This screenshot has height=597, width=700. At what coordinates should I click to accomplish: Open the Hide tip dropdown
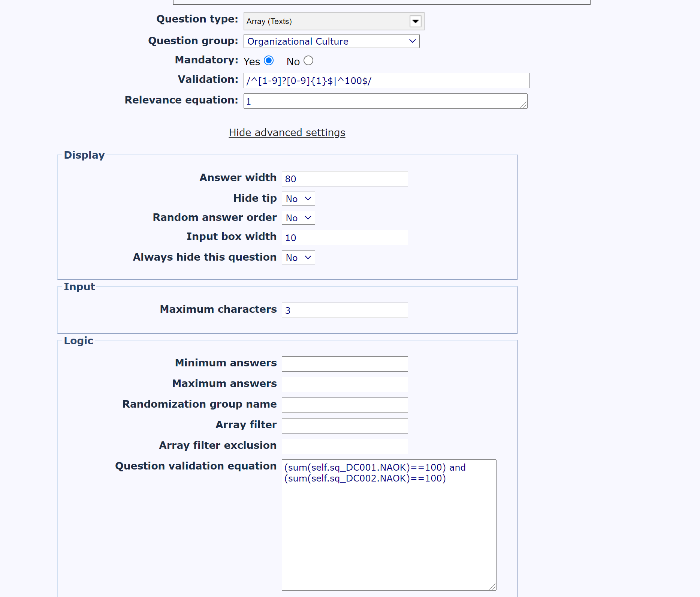coord(298,199)
